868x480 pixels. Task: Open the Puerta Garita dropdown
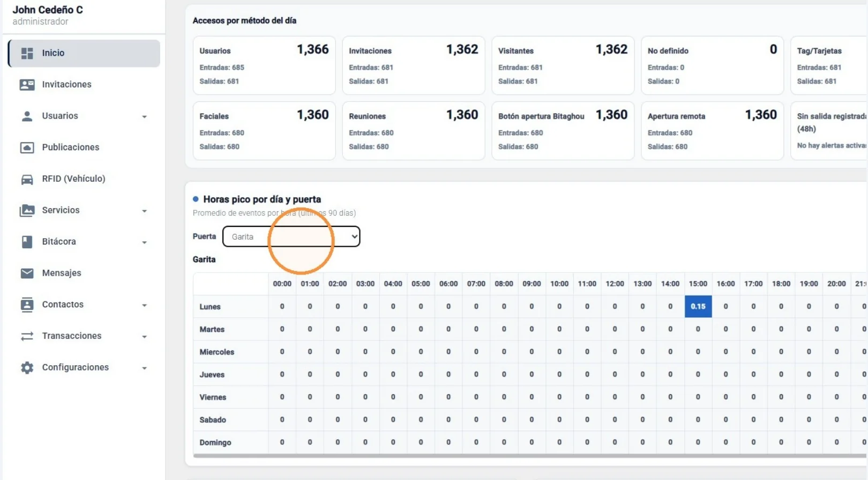[291, 237]
